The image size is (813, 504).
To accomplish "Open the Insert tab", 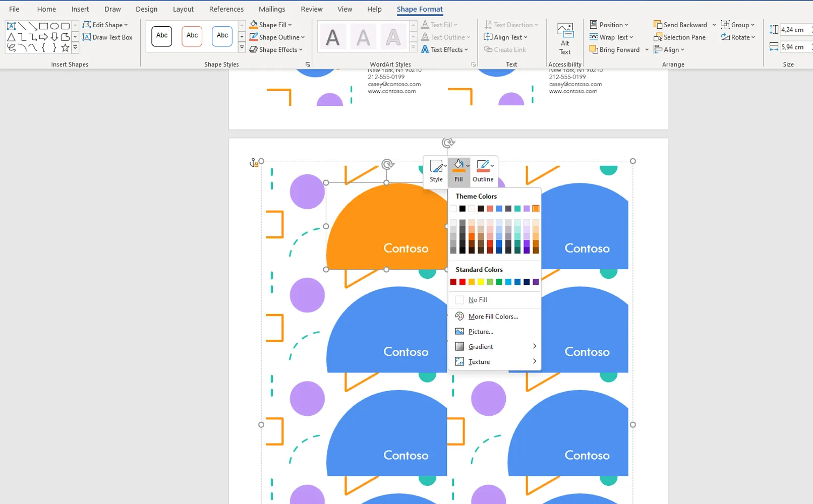I will (x=80, y=9).
